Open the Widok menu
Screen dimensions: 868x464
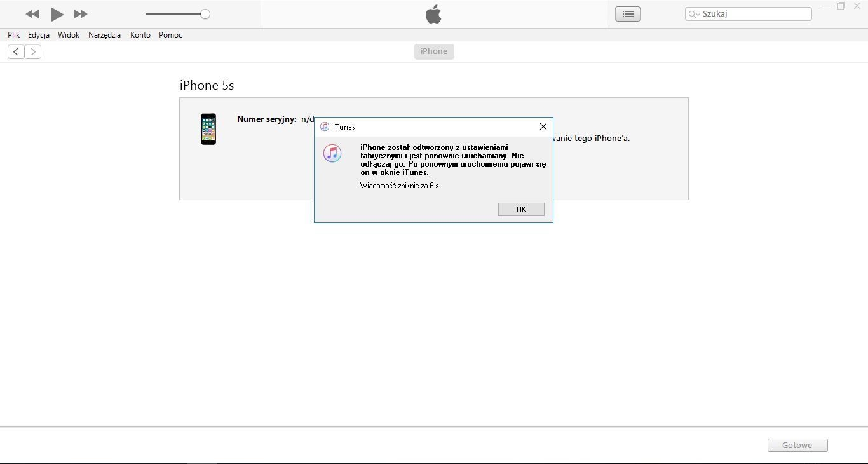click(x=69, y=35)
